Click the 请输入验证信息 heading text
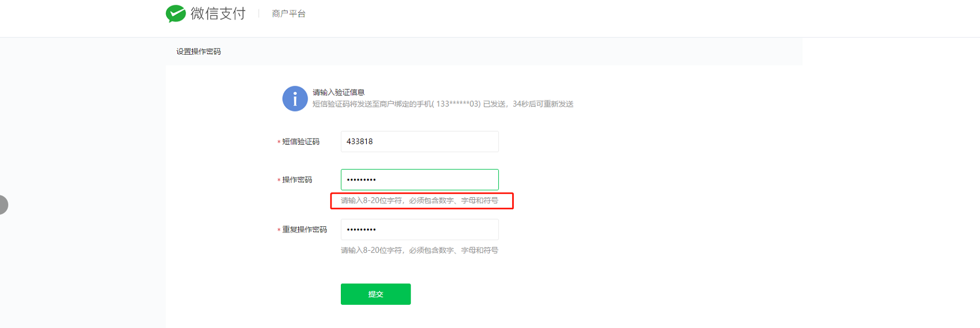The height and width of the screenshot is (328, 980). (x=339, y=92)
